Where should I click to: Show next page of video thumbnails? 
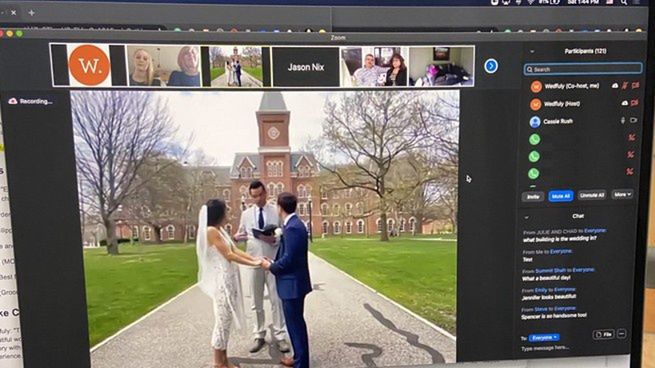pos(491,66)
